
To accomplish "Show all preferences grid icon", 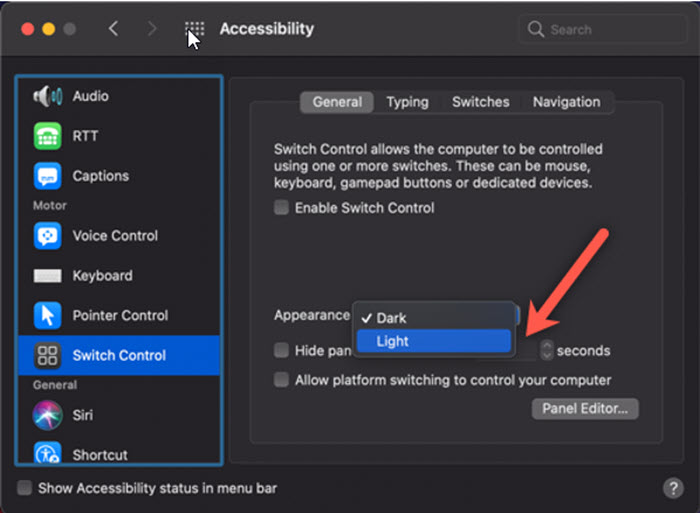I will (x=195, y=29).
